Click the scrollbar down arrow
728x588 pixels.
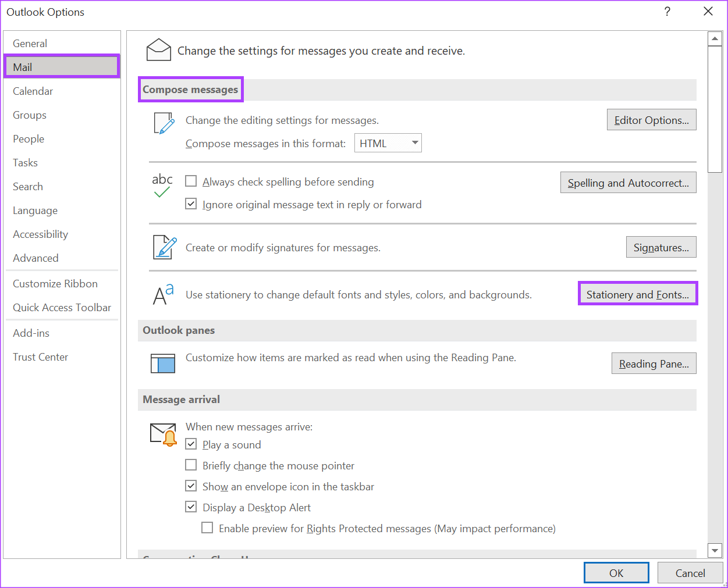pyautogui.click(x=715, y=550)
